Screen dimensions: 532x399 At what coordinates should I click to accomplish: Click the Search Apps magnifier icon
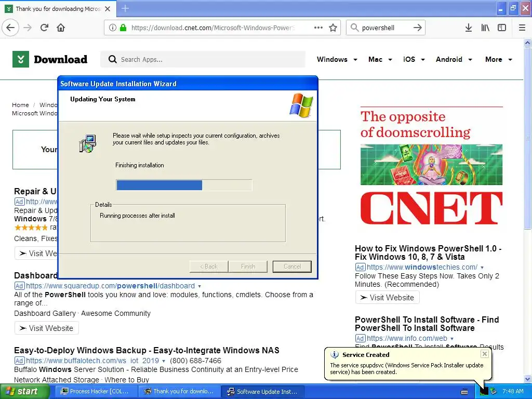tap(112, 59)
